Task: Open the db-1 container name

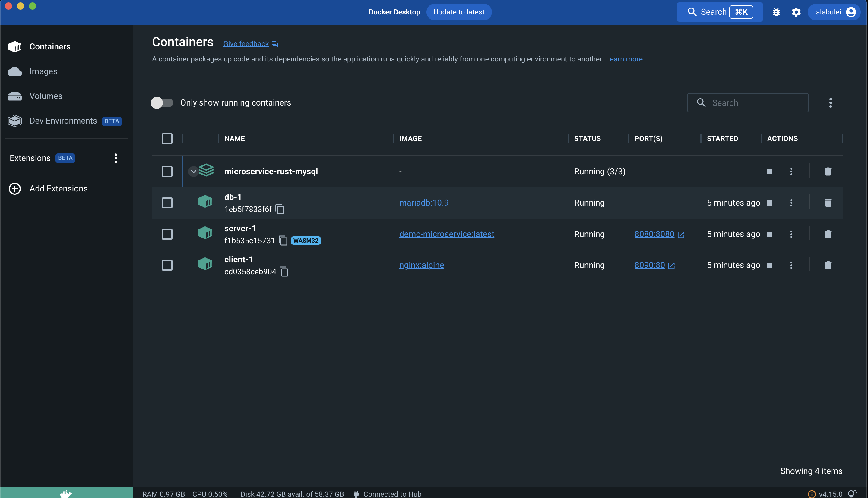Action: click(x=233, y=197)
